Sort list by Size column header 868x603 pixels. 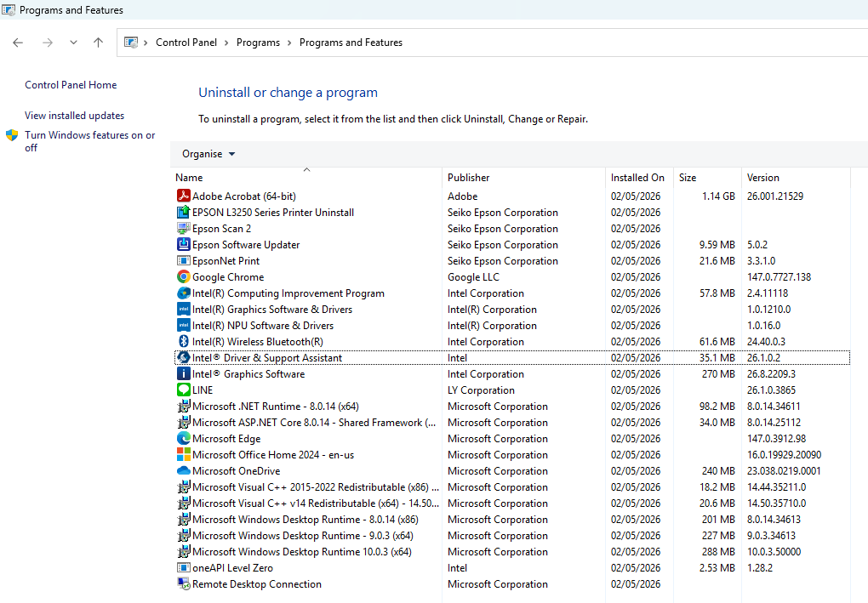(x=707, y=177)
